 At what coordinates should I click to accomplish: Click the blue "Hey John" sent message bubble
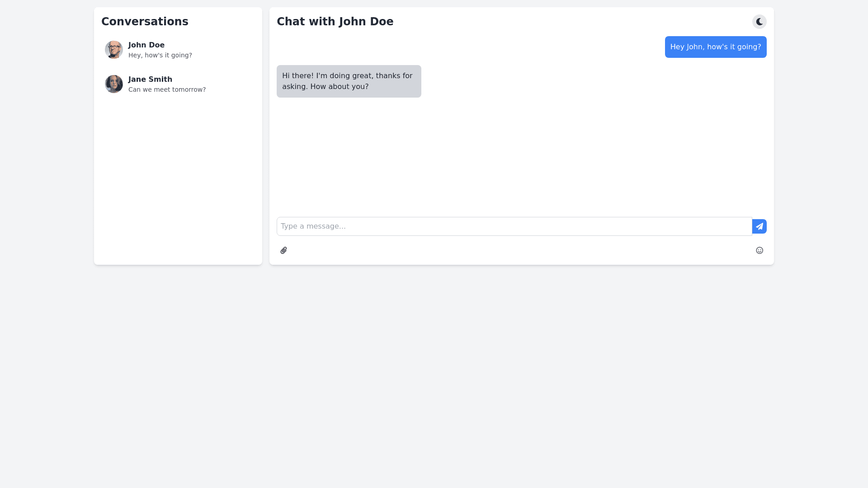coord(715,47)
